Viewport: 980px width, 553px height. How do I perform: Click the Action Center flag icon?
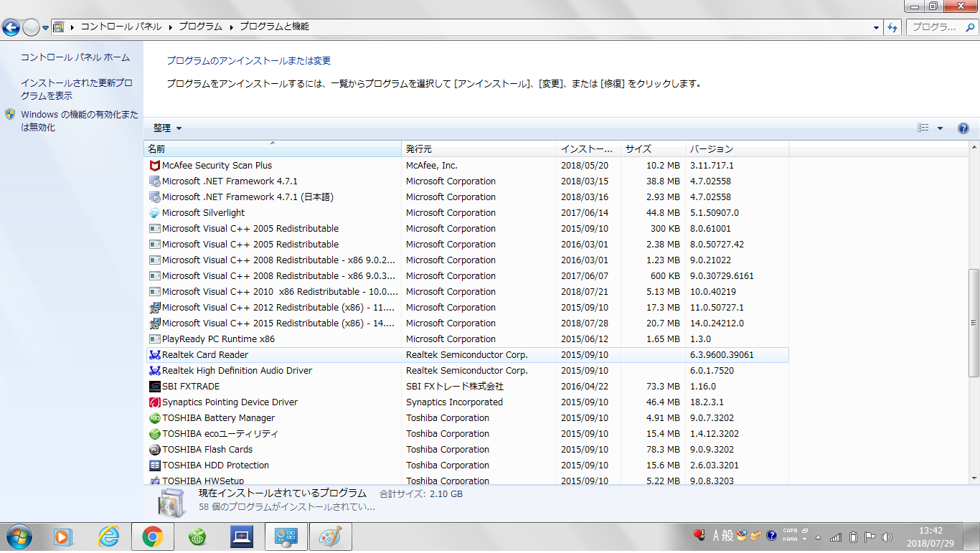870,537
